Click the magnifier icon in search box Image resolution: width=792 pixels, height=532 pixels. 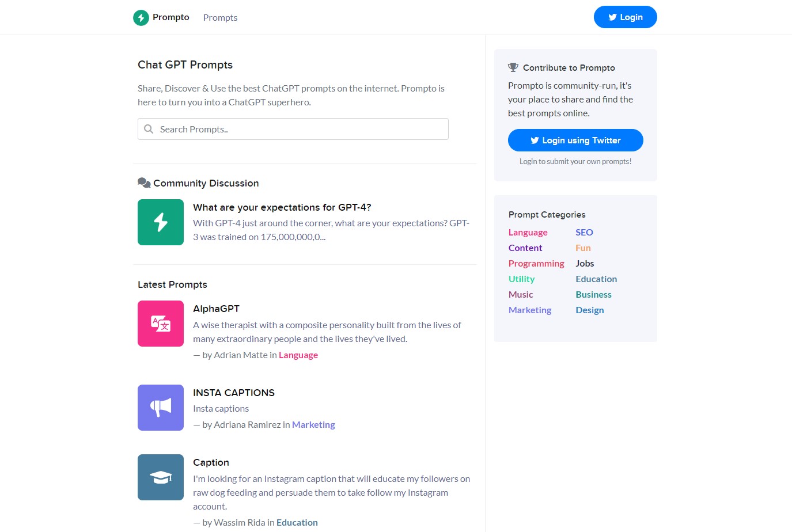tap(149, 129)
